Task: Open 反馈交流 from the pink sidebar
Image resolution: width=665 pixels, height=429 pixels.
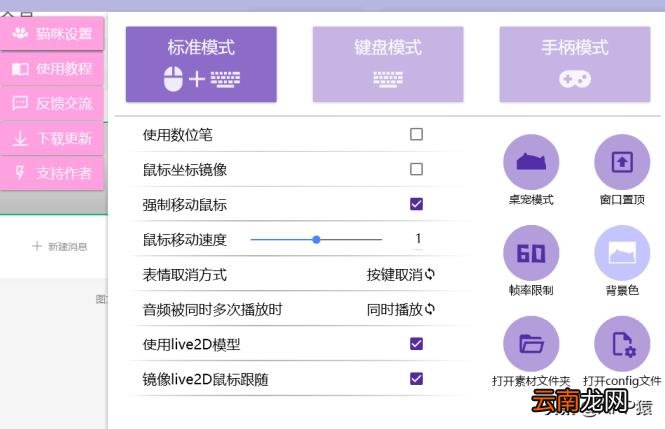Action: tap(52, 103)
